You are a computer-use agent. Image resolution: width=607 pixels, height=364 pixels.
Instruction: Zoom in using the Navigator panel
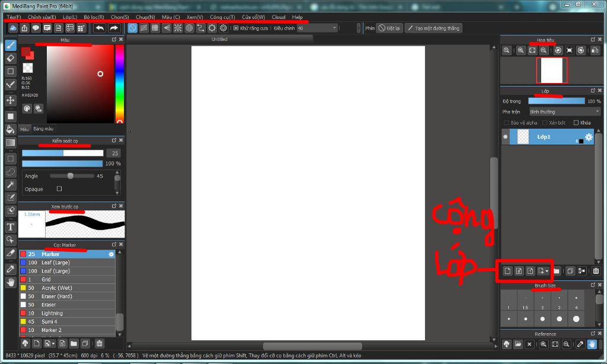pos(520,50)
